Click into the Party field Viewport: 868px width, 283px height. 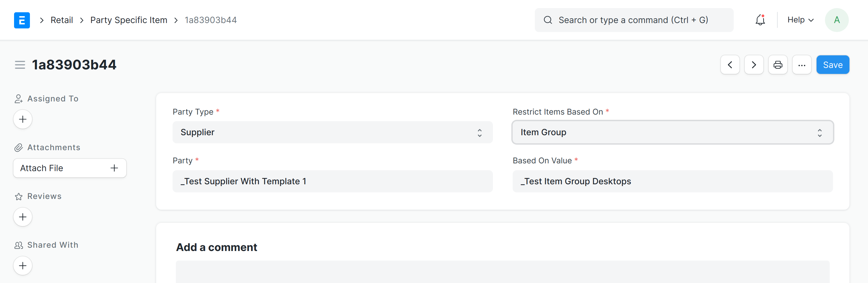(x=332, y=181)
